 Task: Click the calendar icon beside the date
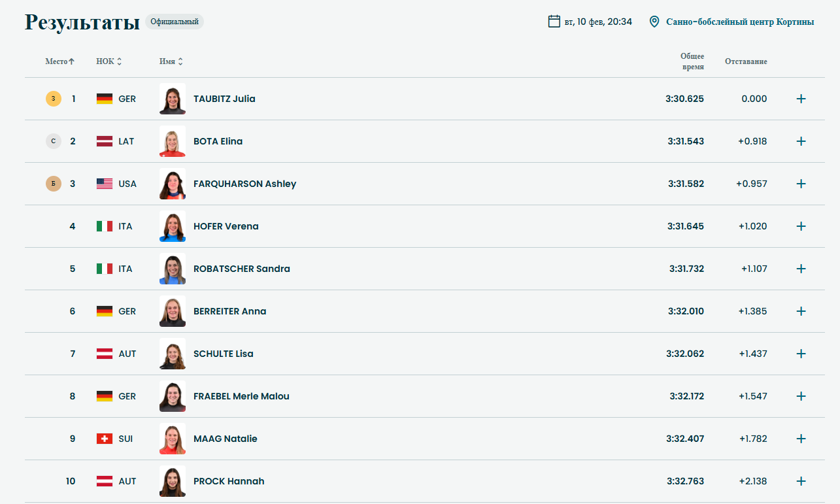pyautogui.click(x=554, y=22)
